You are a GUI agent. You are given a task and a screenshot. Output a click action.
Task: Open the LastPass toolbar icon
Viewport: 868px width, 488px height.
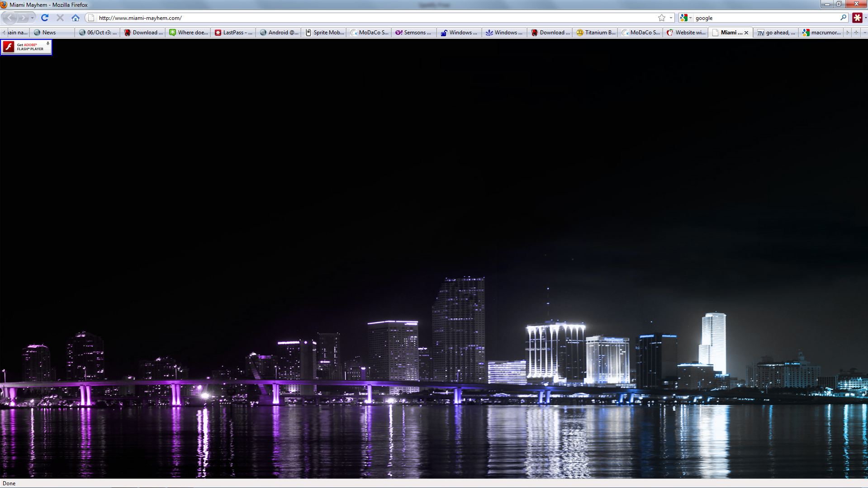[x=857, y=18]
